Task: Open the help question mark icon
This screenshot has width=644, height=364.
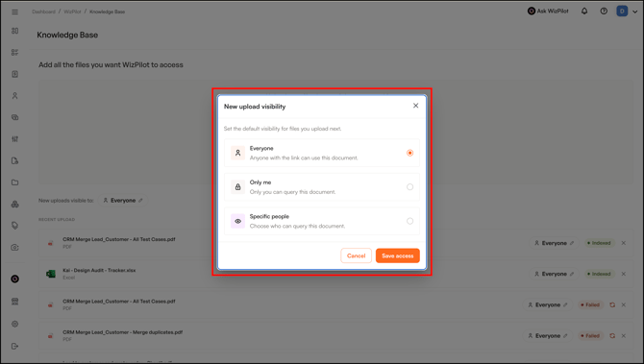Action: [604, 12]
